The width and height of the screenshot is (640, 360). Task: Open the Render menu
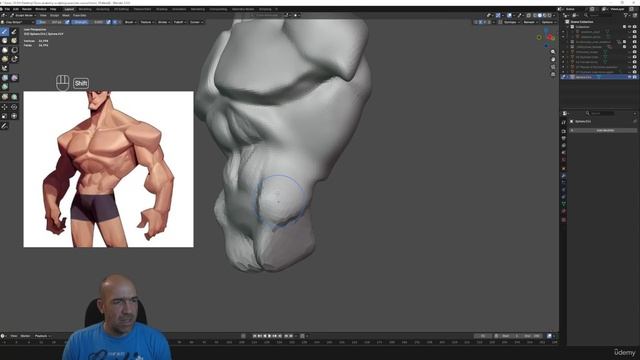27,9
